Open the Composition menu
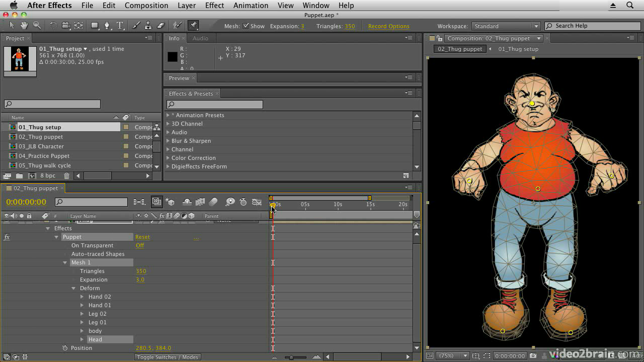This screenshot has height=362, width=644. point(146,6)
